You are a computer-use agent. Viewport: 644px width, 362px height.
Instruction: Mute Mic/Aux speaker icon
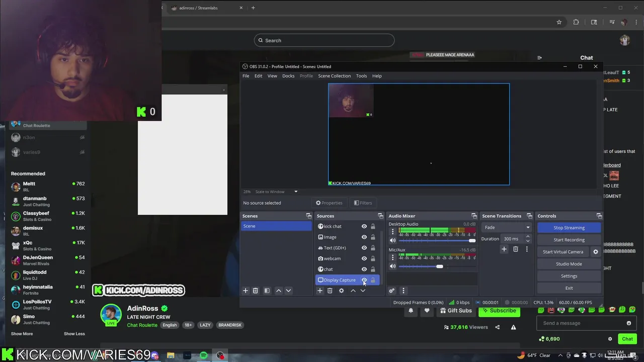coord(392,266)
